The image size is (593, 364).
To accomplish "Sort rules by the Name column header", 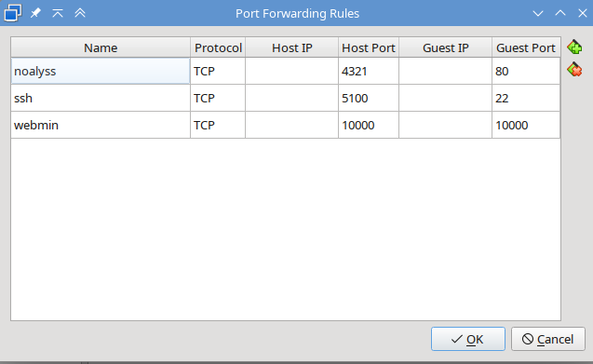I will point(101,47).
